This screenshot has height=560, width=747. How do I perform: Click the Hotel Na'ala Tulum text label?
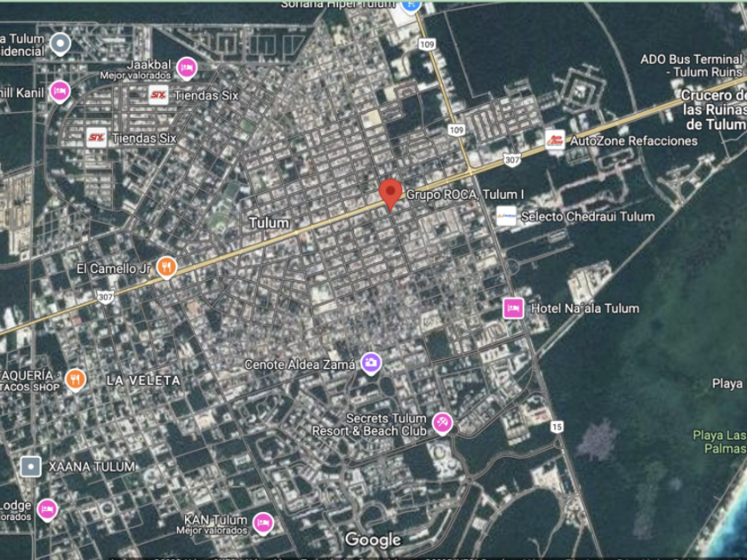pyautogui.click(x=585, y=308)
